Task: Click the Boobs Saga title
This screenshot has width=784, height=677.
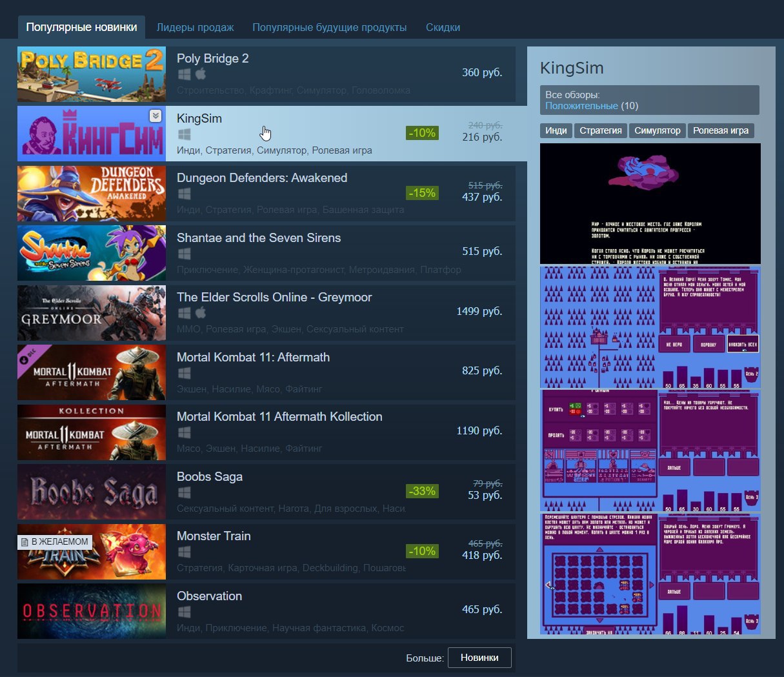Action: [x=210, y=477]
